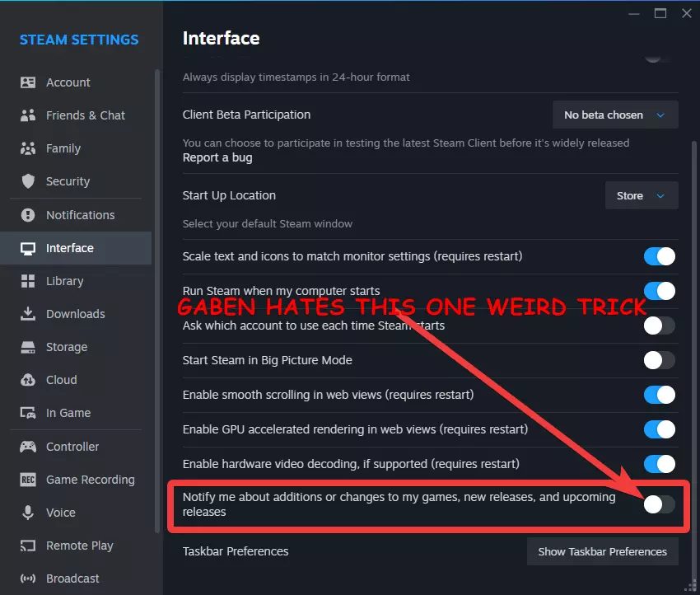Click 'Always display timestamps in 24-hour format' text

[x=296, y=77]
